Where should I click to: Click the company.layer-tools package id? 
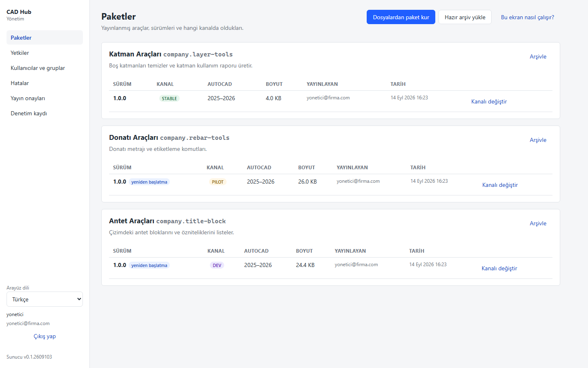click(198, 54)
